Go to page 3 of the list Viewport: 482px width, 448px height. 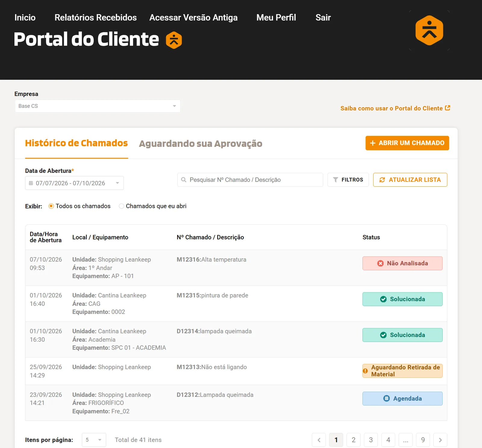click(371, 440)
